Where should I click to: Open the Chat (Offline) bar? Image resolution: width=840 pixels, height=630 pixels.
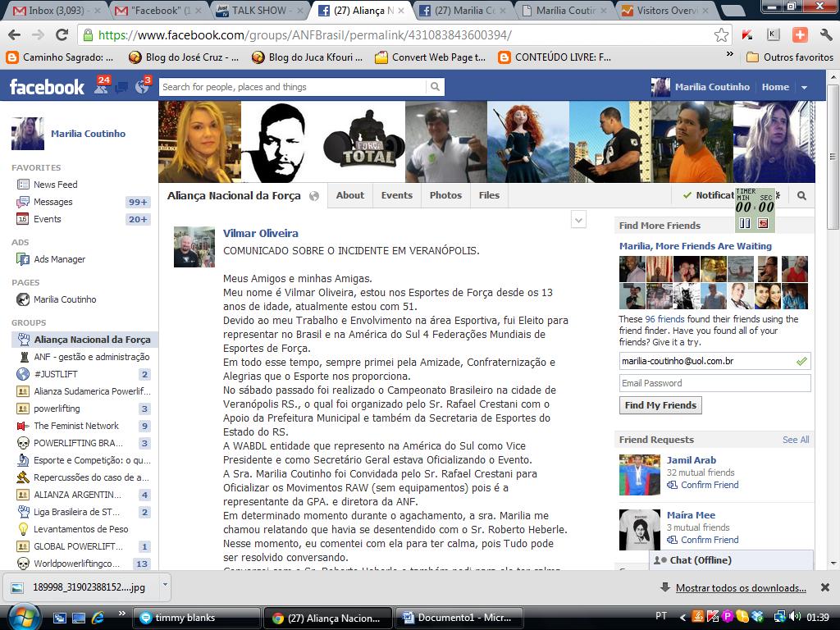click(x=731, y=559)
